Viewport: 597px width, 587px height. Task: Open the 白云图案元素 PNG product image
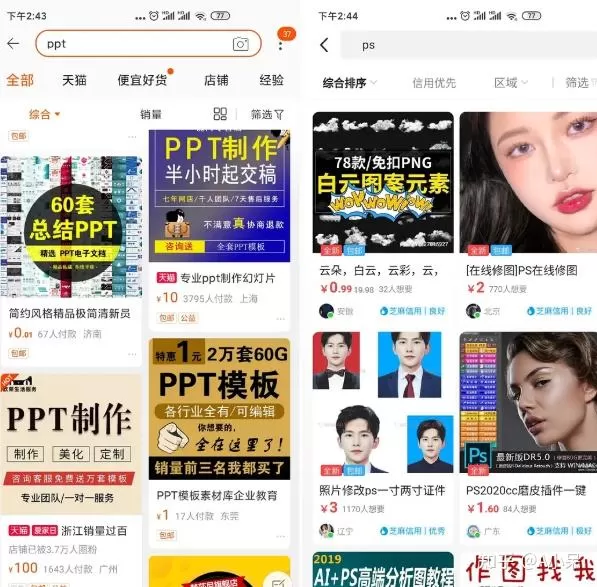(x=383, y=182)
